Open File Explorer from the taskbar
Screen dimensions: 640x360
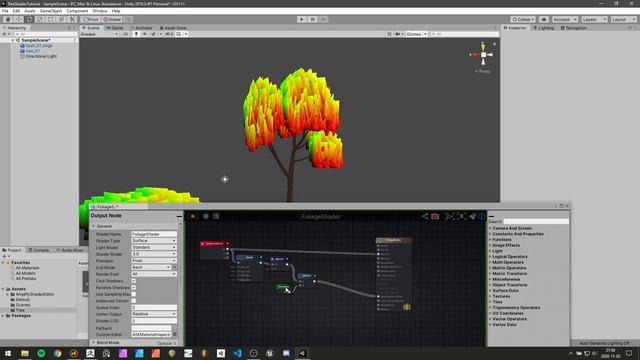coord(25,353)
